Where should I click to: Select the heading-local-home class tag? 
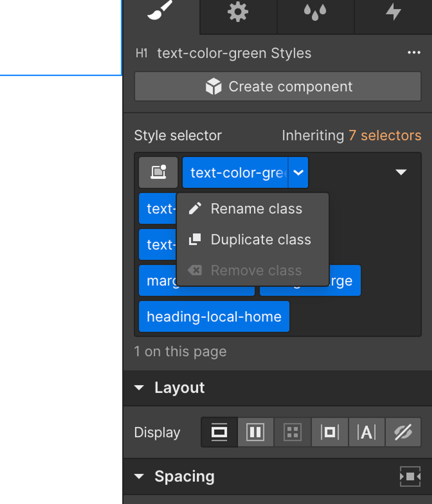pyautogui.click(x=214, y=316)
